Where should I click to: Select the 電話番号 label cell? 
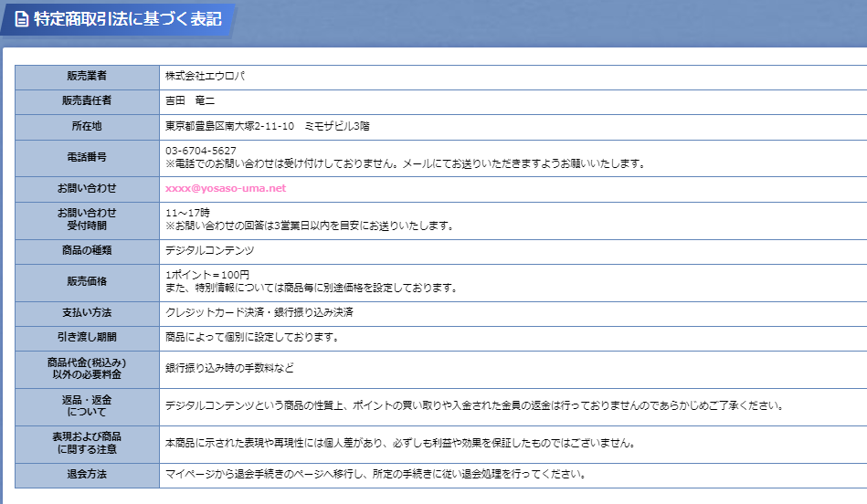click(x=87, y=157)
